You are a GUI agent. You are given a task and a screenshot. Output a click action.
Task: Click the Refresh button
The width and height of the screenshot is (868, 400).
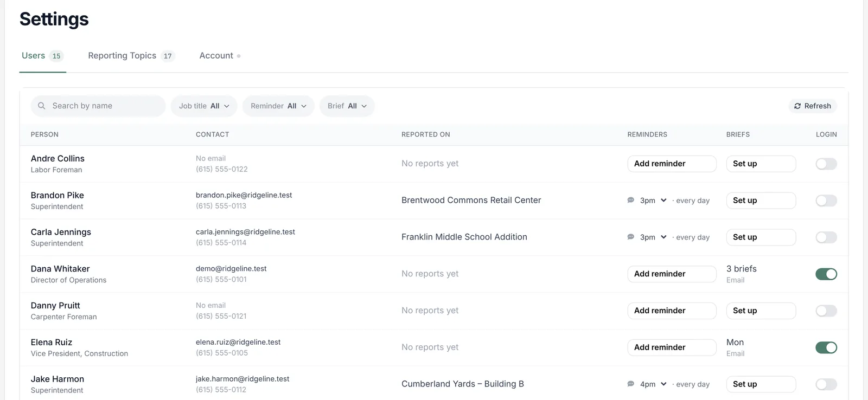coord(813,106)
